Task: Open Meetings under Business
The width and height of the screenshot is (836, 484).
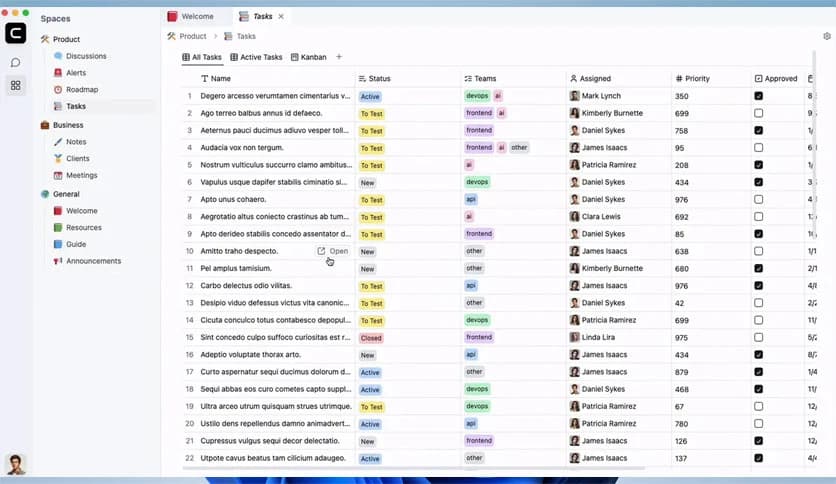Action: pyautogui.click(x=82, y=175)
